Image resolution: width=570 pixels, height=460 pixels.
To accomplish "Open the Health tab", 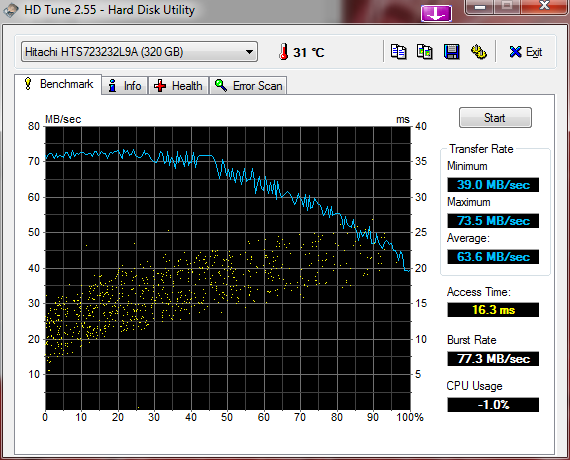I will point(178,86).
